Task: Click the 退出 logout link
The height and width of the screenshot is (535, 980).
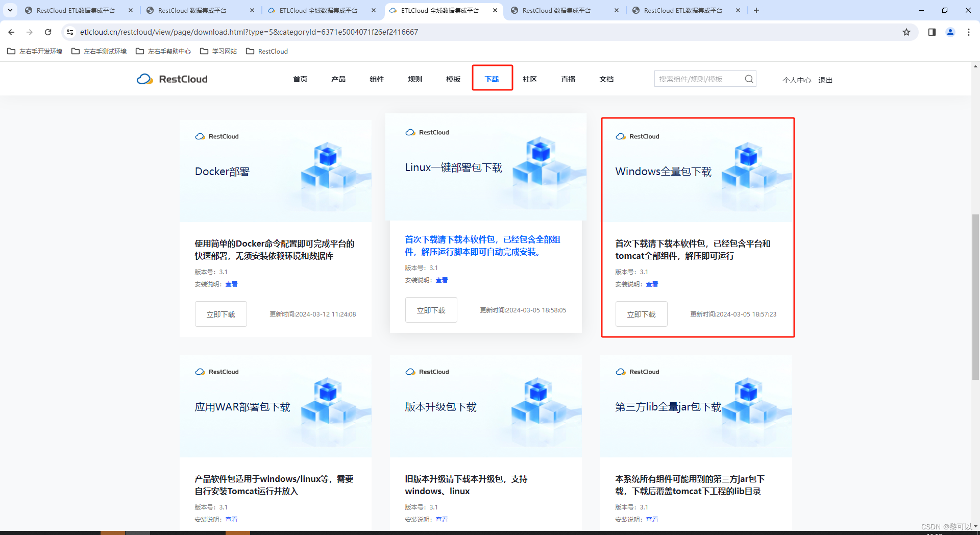Action: [x=825, y=80]
